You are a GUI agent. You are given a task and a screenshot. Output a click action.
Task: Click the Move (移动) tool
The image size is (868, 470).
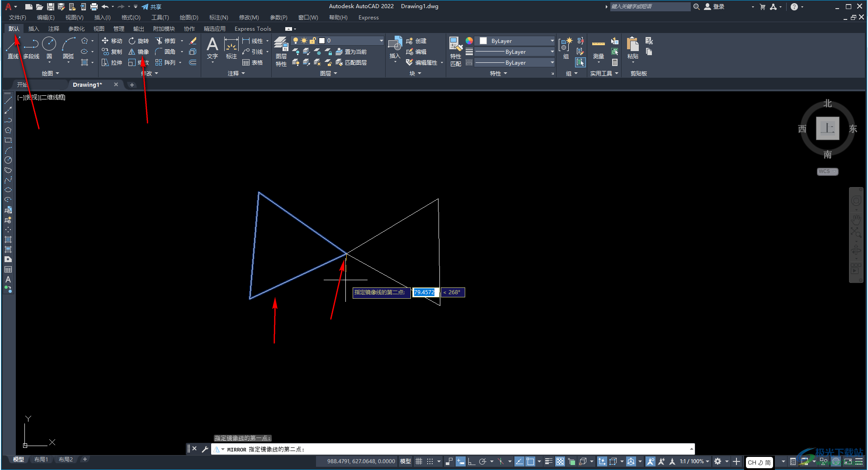pyautogui.click(x=112, y=41)
